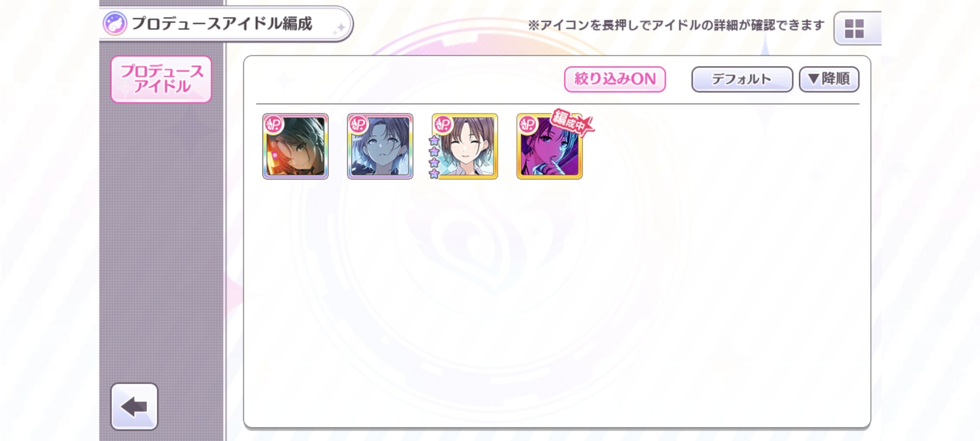Click the P badge on fourth idol card
Image resolution: width=980 pixels, height=441 pixels.
[528, 124]
